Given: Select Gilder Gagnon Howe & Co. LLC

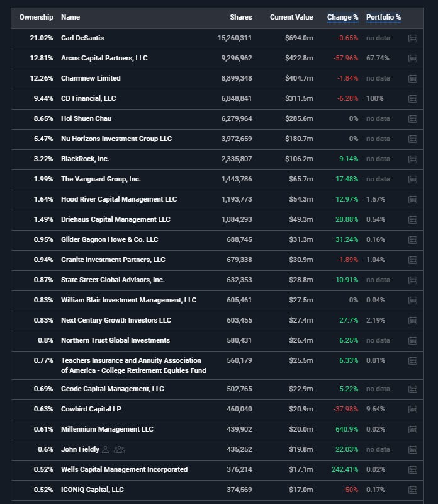Looking at the screenshot, I should [109, 239].
